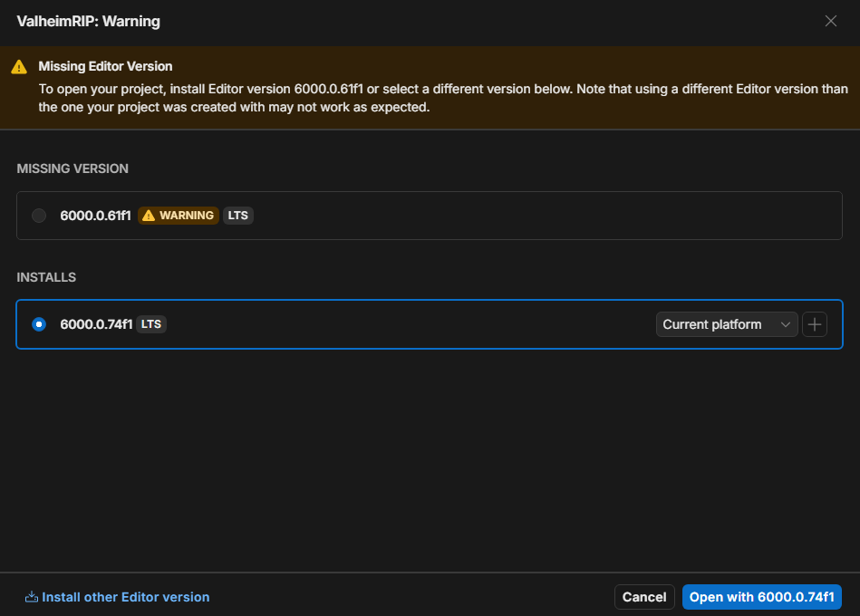Click the yellow warning icon in banner
Screen dimensions: 860x616
[19, 67]
